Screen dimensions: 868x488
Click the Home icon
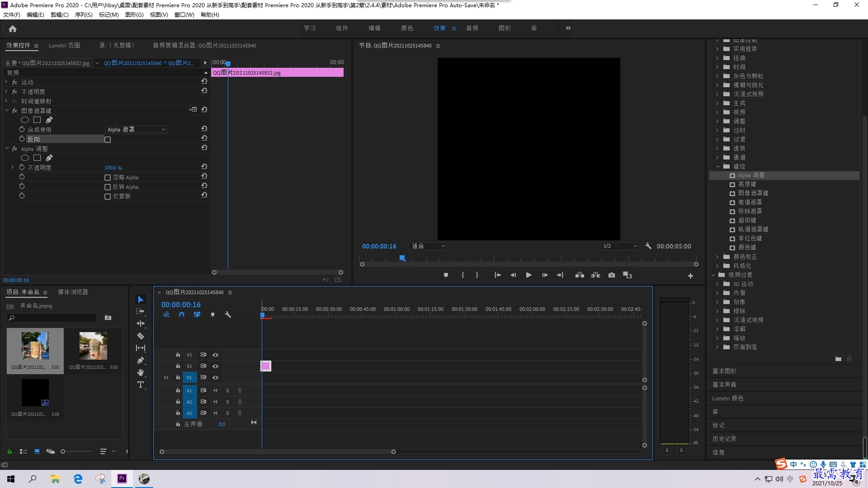(x=13, y=28)
